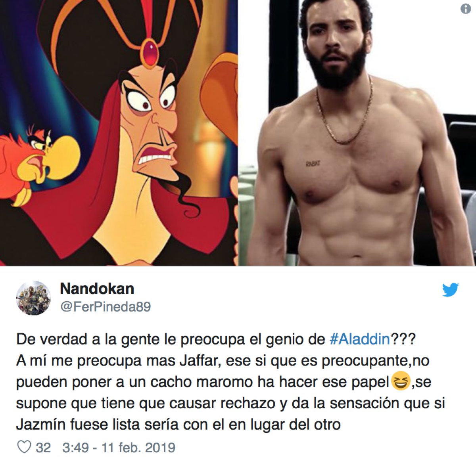
Task: Open the 3:49 - 11 feb. 2019 timestamp
Action: 119,448
